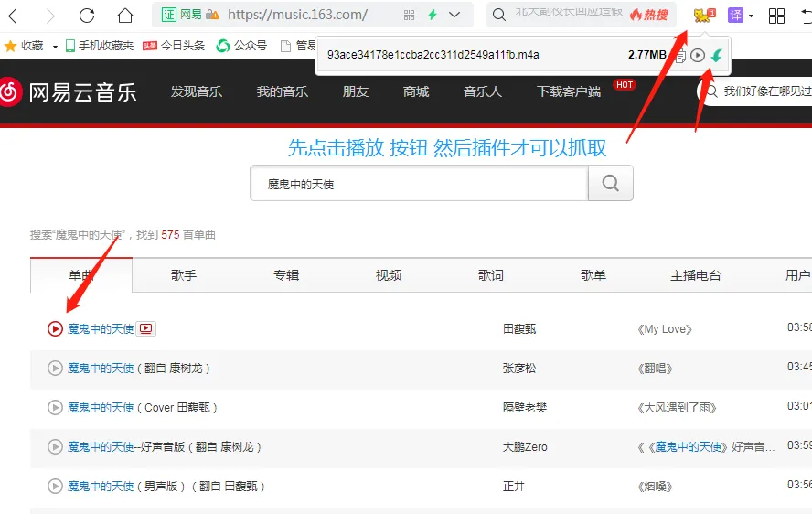
Task: Click the browser search box magnifier icon
Action: pyautogui.click(x=498, y=15)
